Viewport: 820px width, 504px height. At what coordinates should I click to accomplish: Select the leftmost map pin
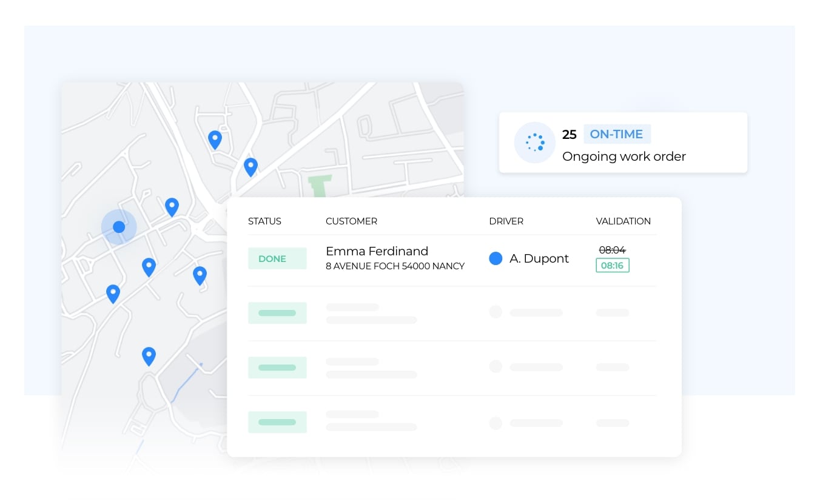(113, 294)
